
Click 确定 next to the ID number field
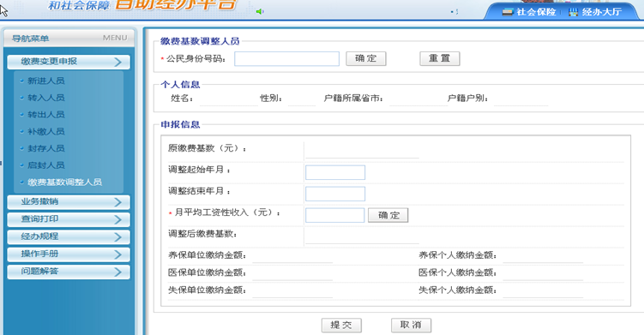pos(366,59)
